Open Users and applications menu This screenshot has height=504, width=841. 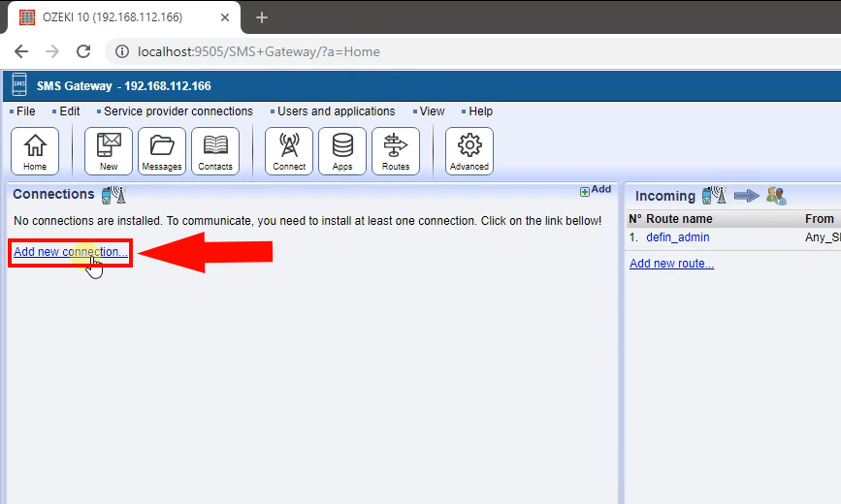tap(336, 111)
